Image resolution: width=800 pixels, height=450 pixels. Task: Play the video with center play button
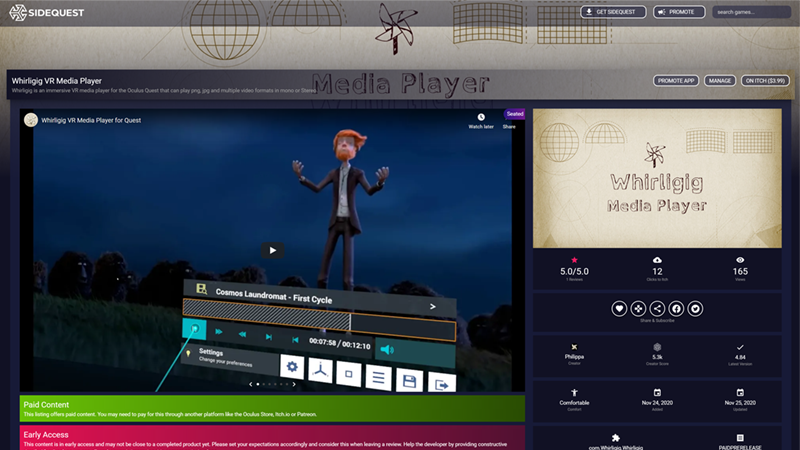point(272,250)
